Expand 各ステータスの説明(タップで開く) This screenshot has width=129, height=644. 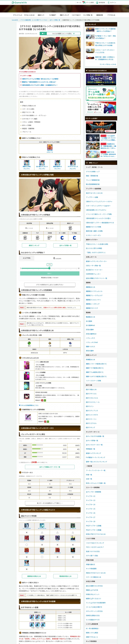coord(50,503)
